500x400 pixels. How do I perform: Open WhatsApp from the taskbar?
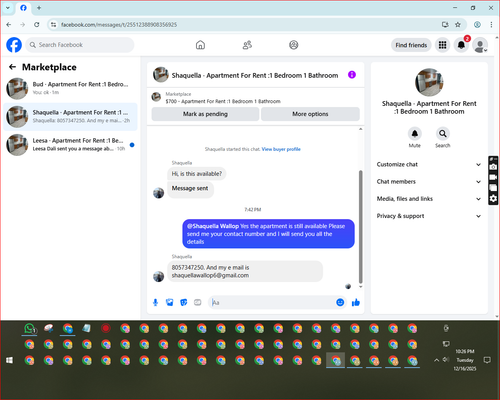point(30,329)
